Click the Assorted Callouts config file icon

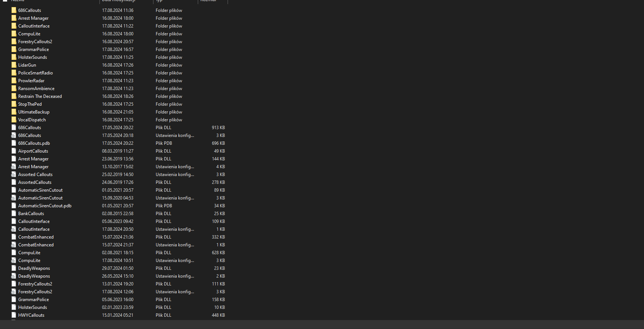pyautogui.click(x=14, y=175)
